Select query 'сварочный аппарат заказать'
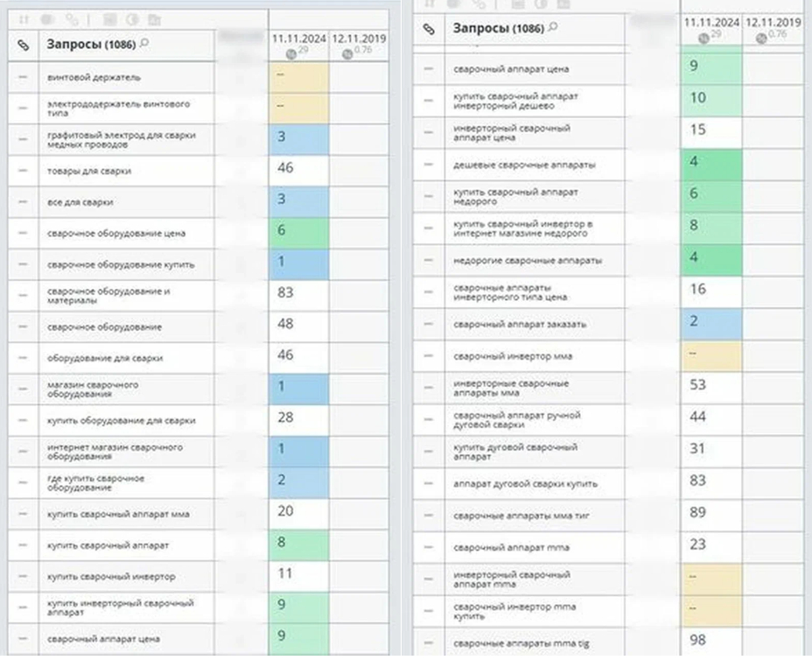 pos(520,324)
